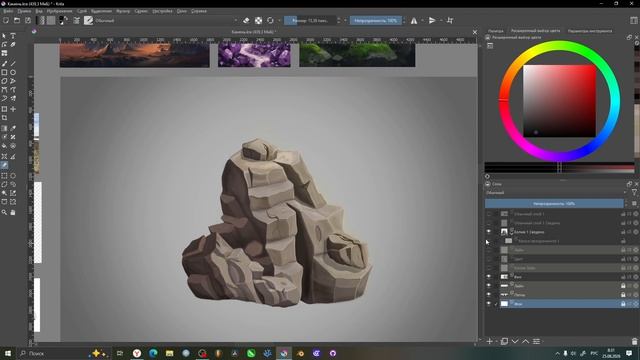Switch to Параметры инструмента docker tab
Viewport: 640px width, 360px height.
coord(590,31)
